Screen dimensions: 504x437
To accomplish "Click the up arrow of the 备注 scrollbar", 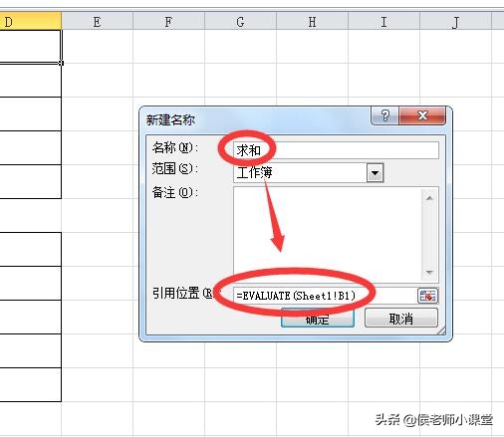I will click(x=429, y=198).
